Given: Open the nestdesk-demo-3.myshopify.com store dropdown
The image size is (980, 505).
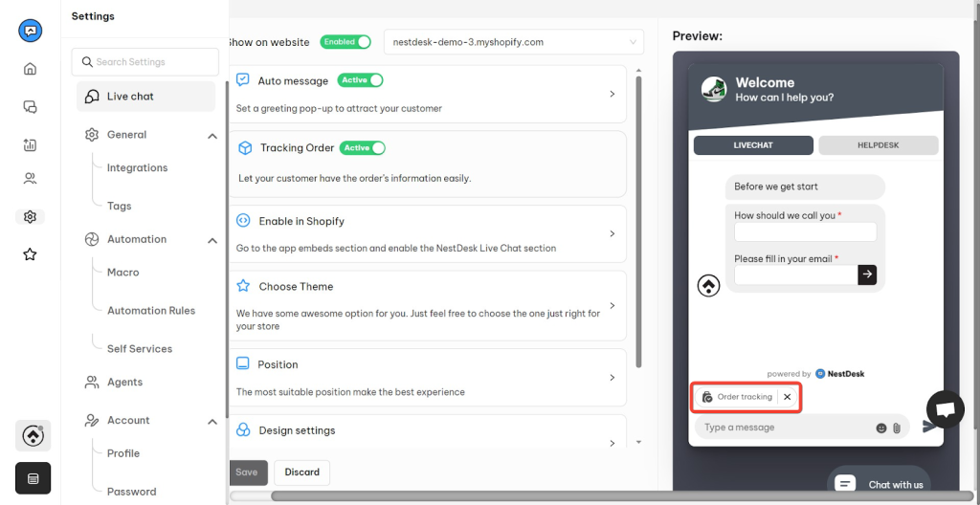Looking at the screenshot, I should coord(514,42).
